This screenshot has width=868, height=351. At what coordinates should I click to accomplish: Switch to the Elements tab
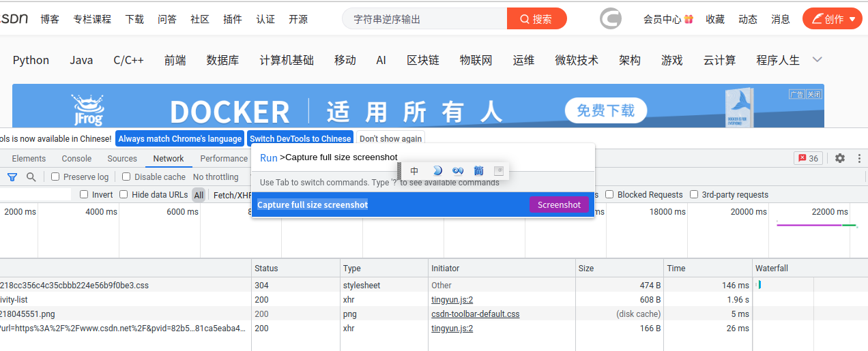click(29, 158)
